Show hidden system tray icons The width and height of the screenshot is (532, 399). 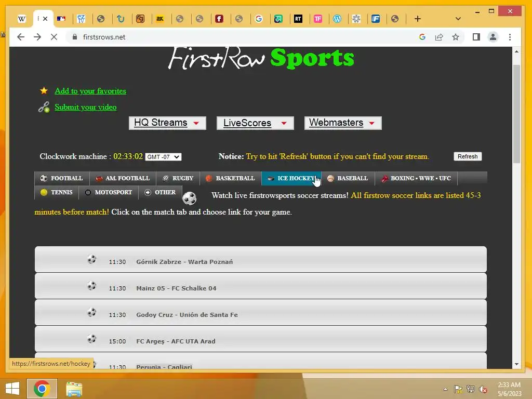pyautogui.click(x=445, y=389)
